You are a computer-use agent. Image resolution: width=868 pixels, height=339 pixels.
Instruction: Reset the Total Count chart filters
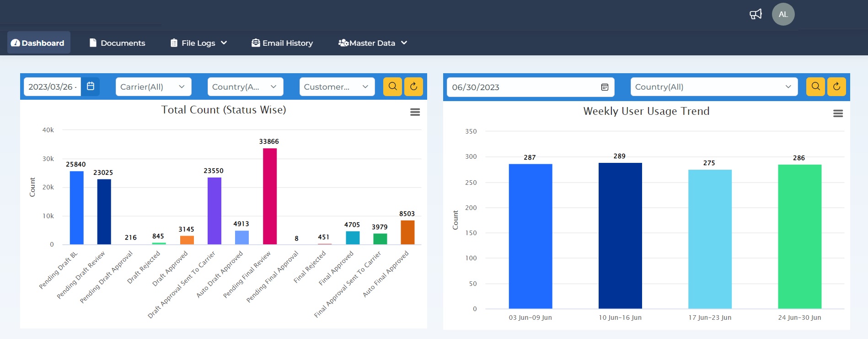coord(413,86)
